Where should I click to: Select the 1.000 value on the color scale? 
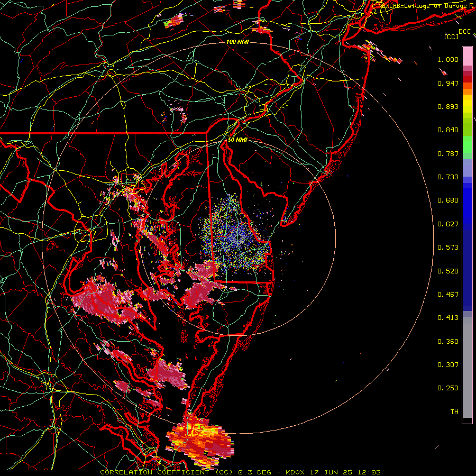coord(448,59)
